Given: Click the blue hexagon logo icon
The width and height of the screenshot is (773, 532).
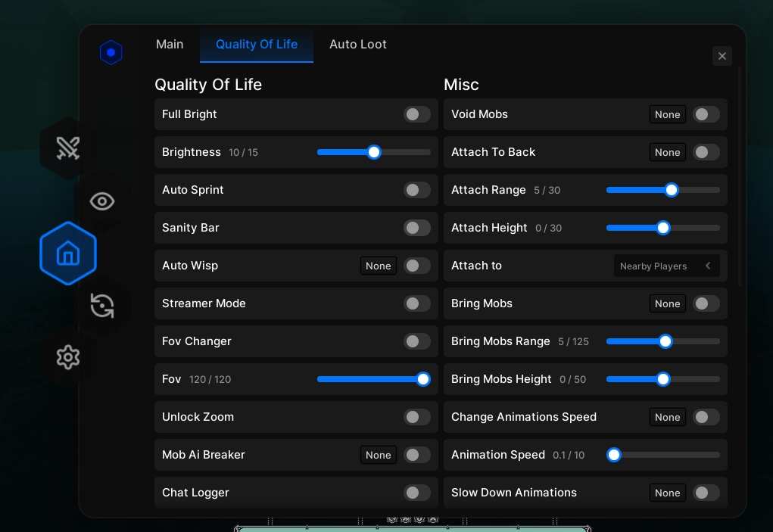Looking at the screenshot, I should pos(111,52).
